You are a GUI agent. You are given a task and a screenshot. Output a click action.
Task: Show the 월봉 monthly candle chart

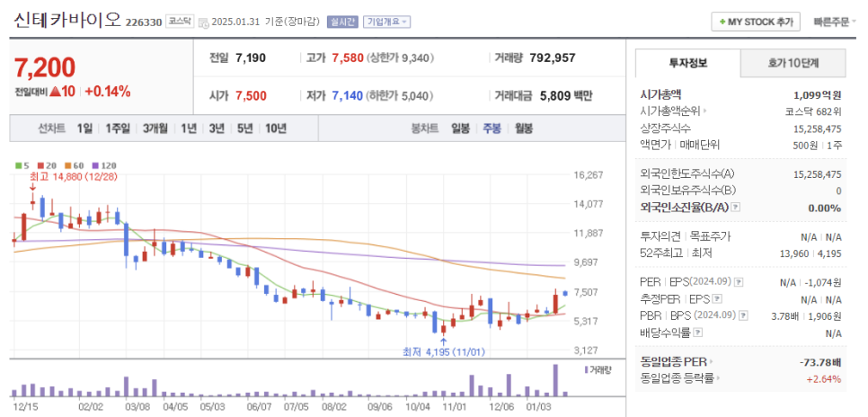coord(524,129)
